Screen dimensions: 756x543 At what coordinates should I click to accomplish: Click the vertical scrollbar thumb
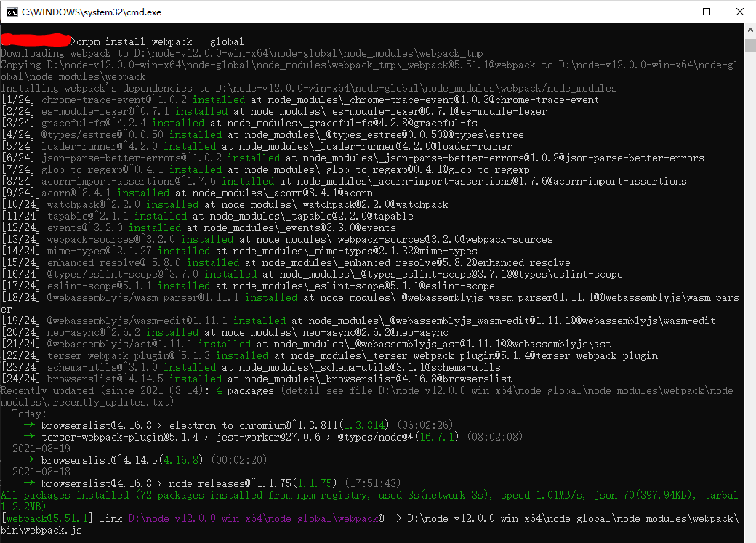[x=750, y=45]
